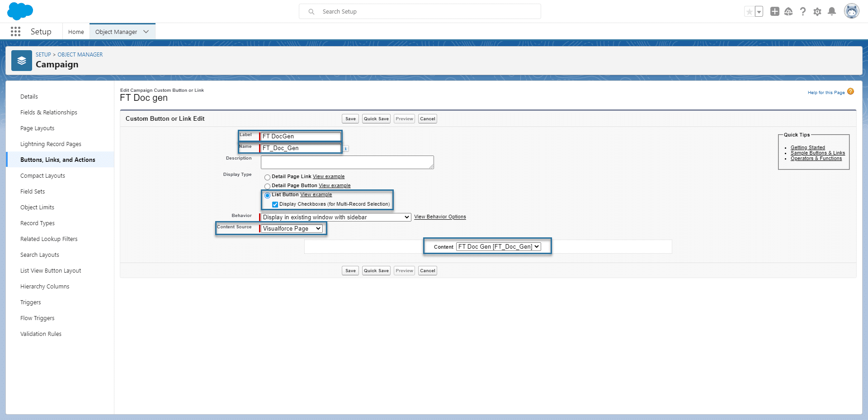
Task: Open the Notifications bell icon
Action: [831, 12]
